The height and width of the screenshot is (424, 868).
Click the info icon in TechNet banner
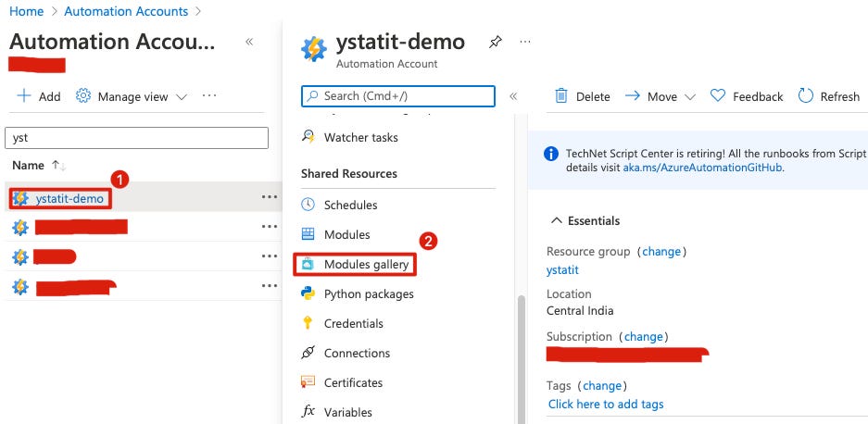[551, 154]
